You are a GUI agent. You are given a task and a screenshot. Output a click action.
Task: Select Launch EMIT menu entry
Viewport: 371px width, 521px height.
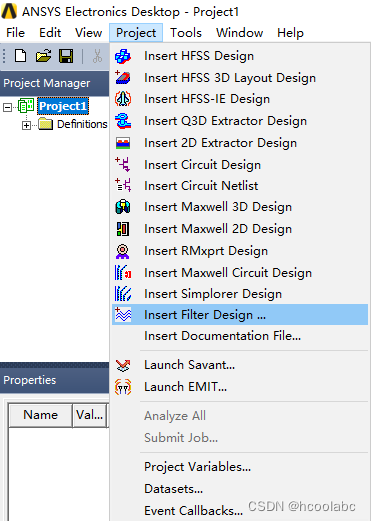(x=240, y=387)
